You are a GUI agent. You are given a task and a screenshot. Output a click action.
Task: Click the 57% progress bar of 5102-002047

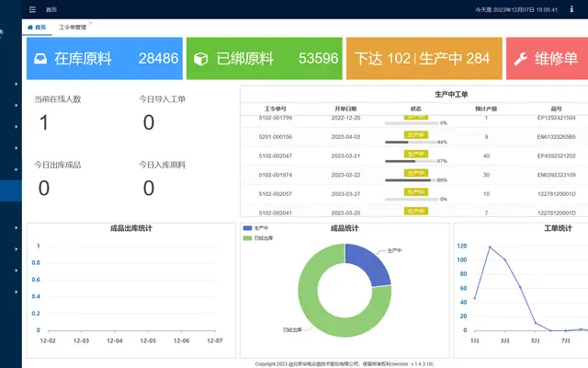click(412, 161)
